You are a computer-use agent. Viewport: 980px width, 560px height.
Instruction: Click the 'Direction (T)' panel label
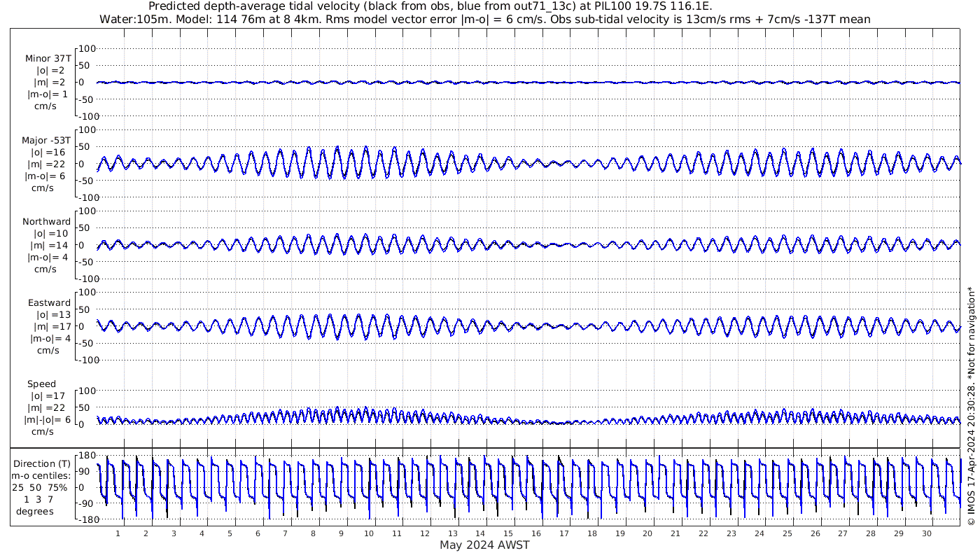[42, 463]
